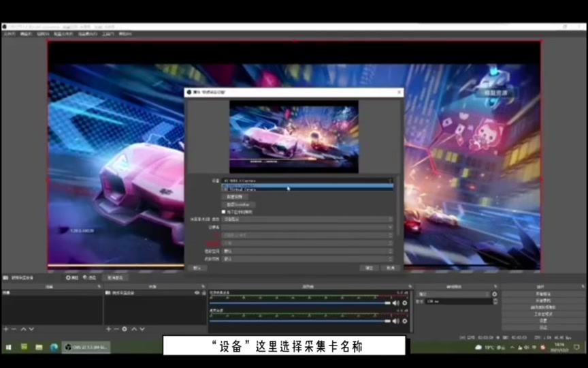The height and width of the screenshot is (368, 588).
Task: Click transition duration stepper arrows
Action: click(495, 301)
